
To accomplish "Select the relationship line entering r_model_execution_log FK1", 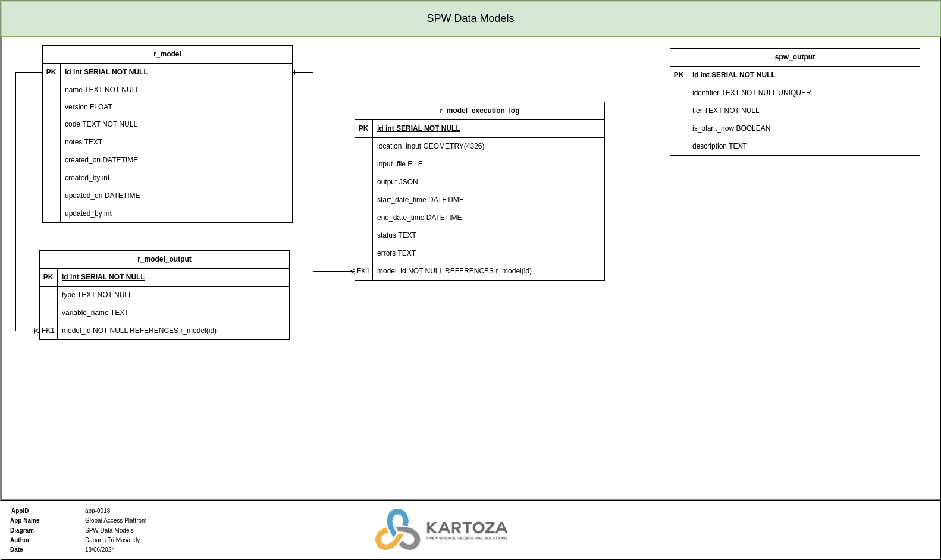I will 313,172.
